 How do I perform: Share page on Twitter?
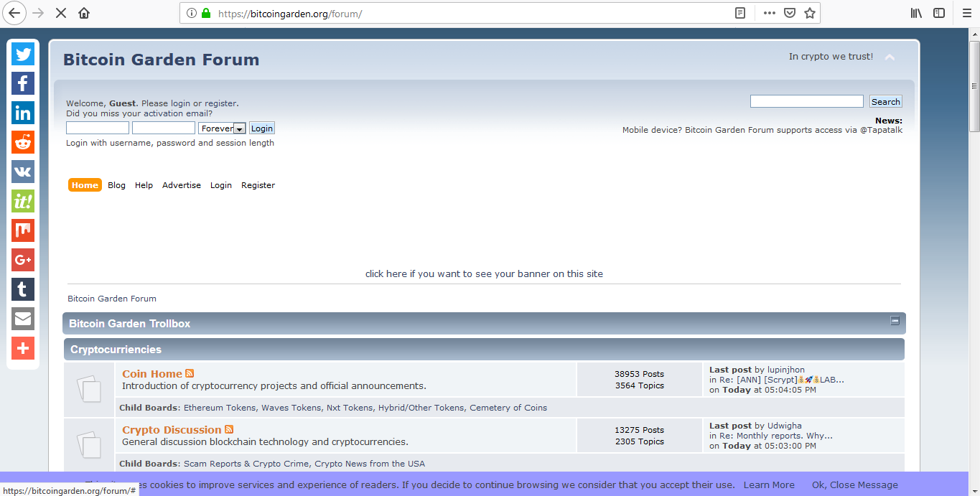coord(23,54)
